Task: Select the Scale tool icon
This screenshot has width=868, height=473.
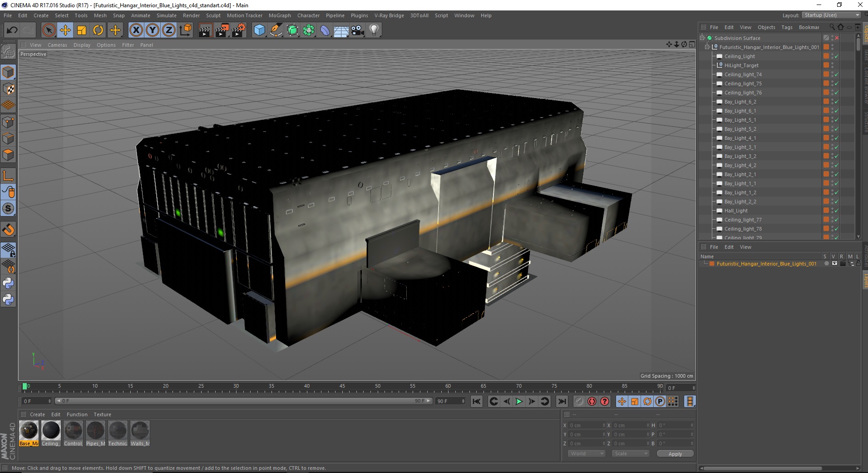Action: click(x=82, y=30)
